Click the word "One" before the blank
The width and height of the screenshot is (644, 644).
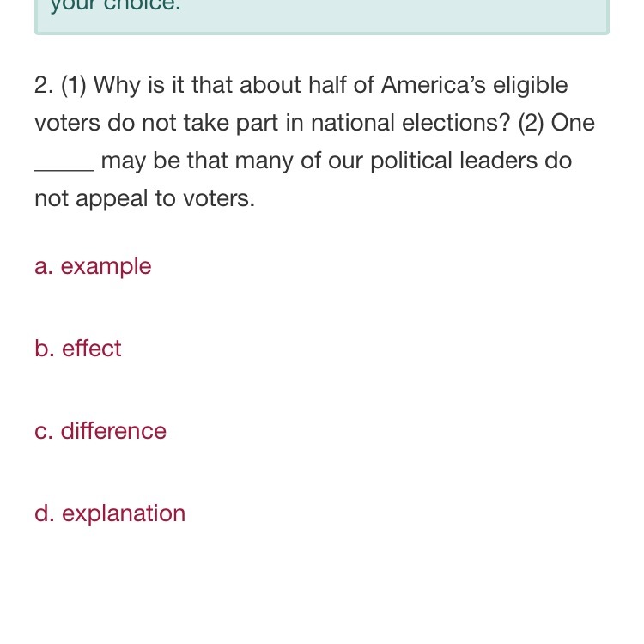[573, 123]
